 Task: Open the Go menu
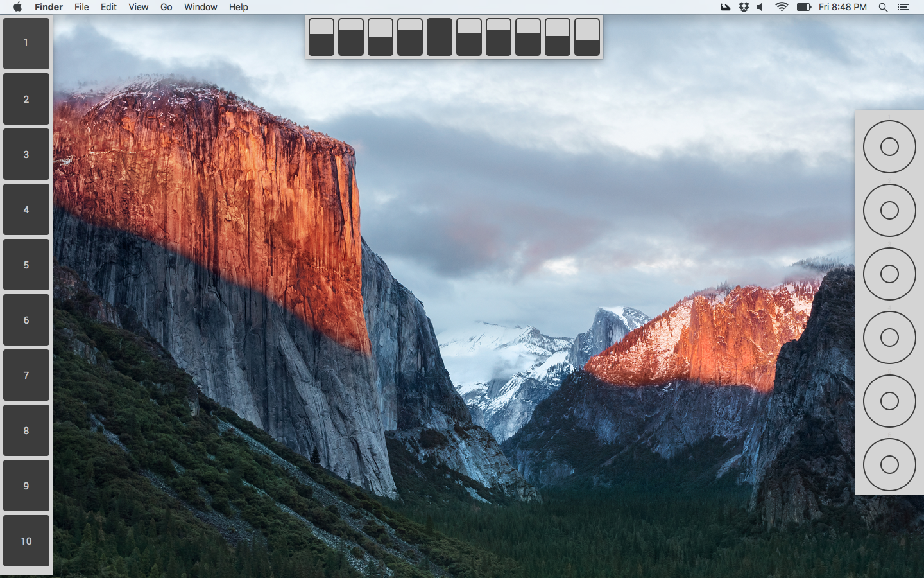166,7
